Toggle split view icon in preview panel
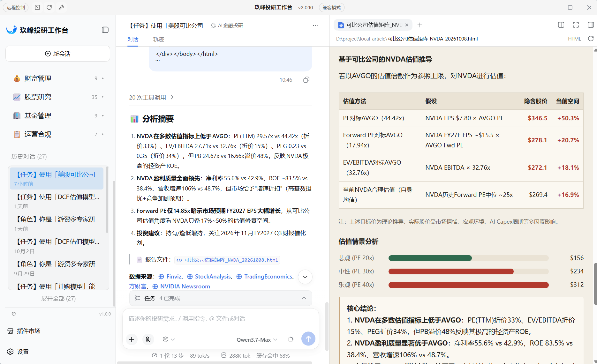The height and width of the screenshot is (364, 597). click(x=561, y=25)
